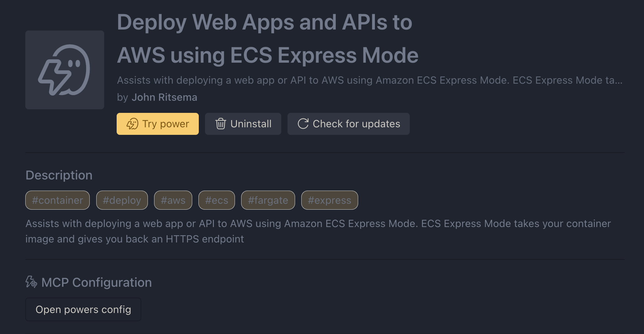Click the MCP Configuration heading
This screenshot has width=644, height=334.
pyautogui.click(x=97, y=282)
